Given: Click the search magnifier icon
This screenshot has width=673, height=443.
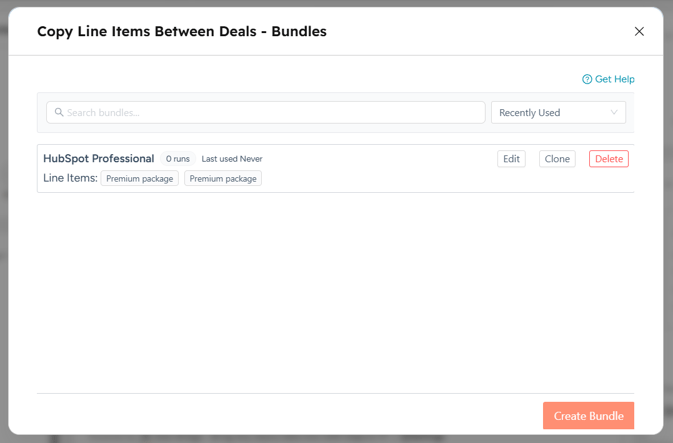Looking at the screenshot, I should [59, 112].
